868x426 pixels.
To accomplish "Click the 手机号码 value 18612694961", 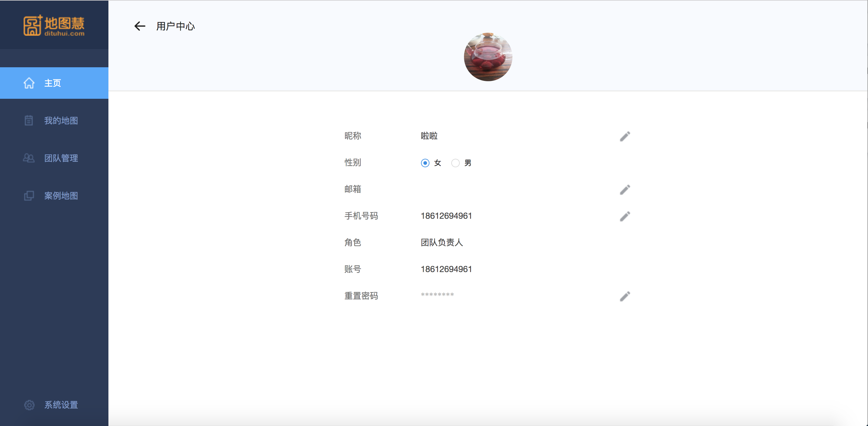I will tap(446, 216).
